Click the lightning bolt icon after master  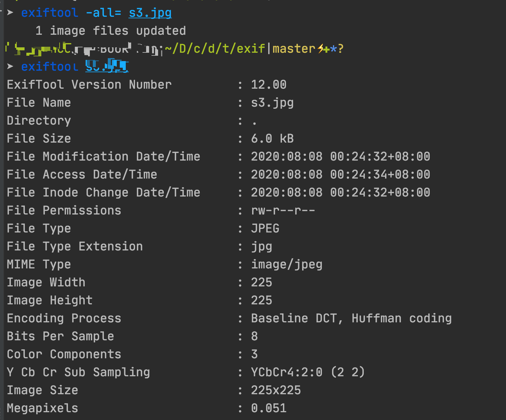320,49
